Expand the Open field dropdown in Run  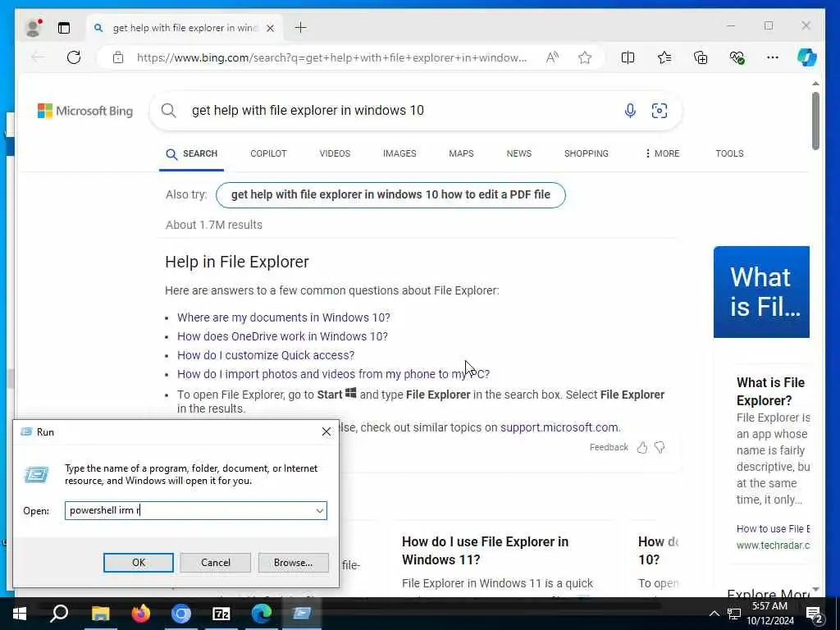tap(320, 510)
